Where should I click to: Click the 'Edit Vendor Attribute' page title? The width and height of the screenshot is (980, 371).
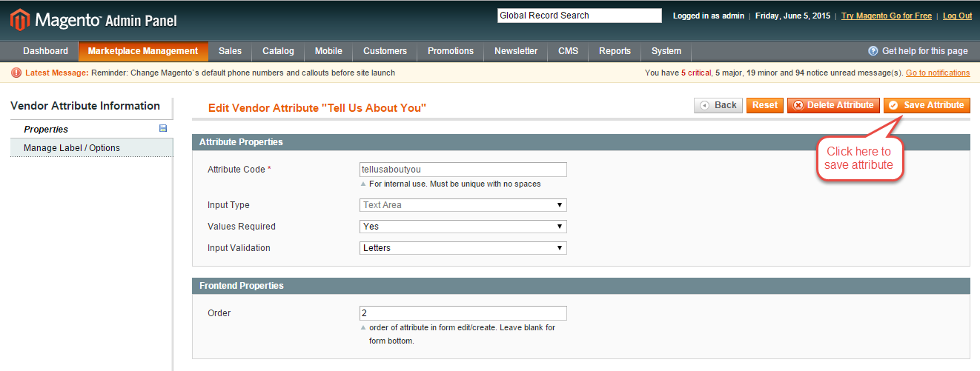click(317, 108)
